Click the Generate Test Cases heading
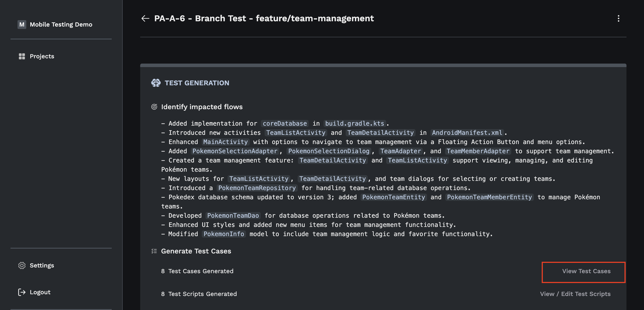 (x=196, y=251)
